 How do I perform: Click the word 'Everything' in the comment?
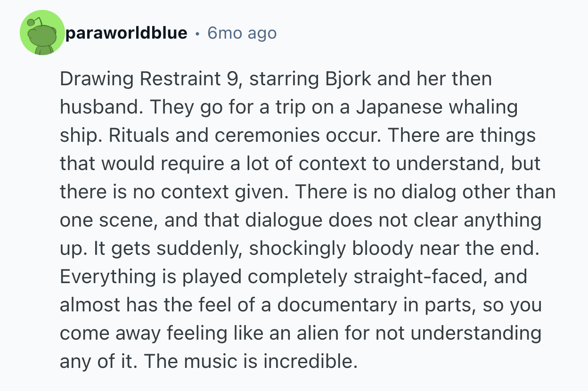[107, 277]
